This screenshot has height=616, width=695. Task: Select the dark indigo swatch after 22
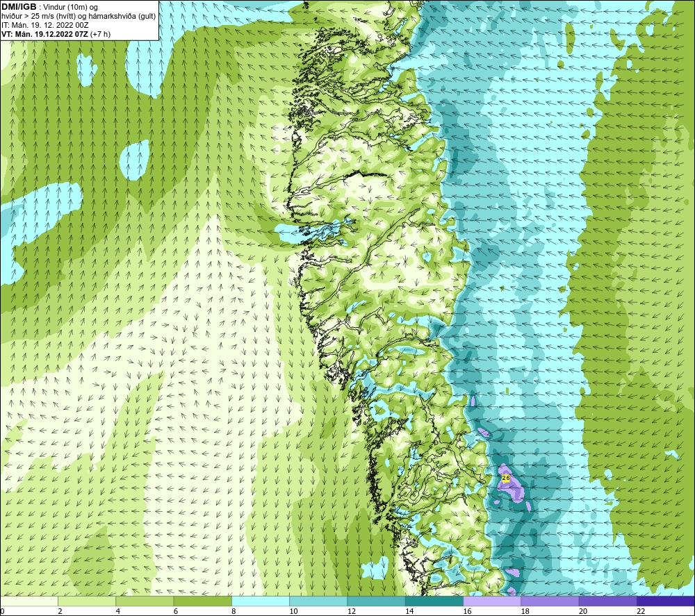click(666, 601)
